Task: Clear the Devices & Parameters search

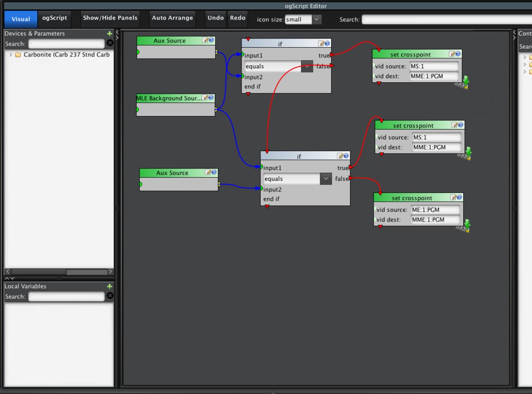Action: (x=110, y=43)
